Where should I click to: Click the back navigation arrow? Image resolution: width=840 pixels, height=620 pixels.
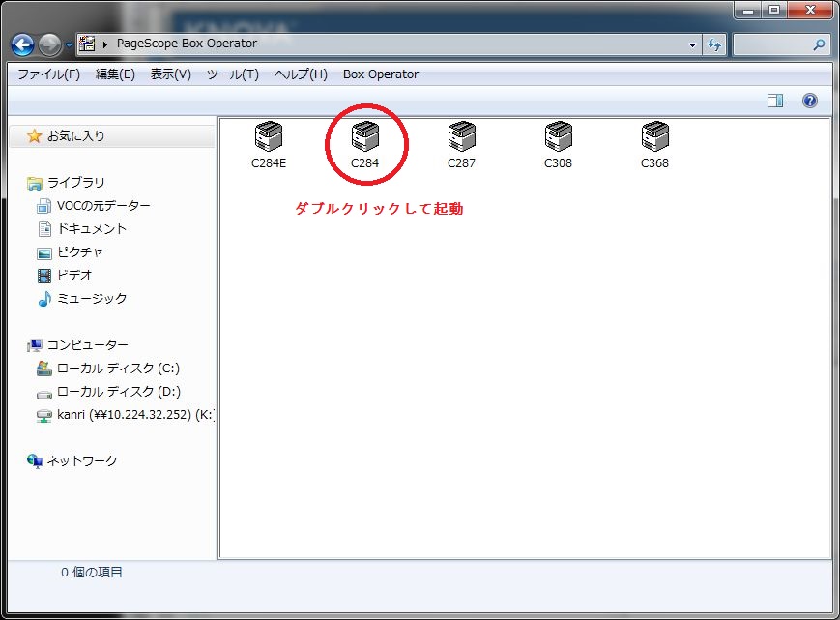click(x=22, y=44)
